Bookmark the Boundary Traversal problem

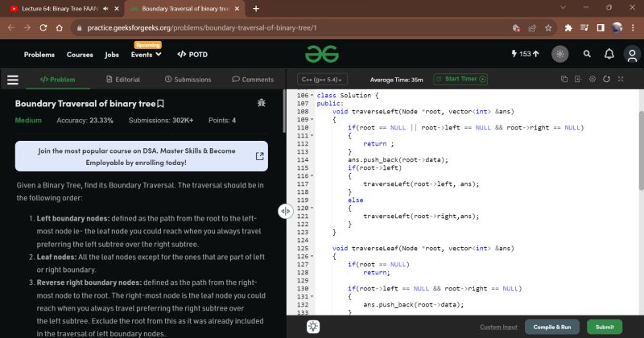[160, 104]
